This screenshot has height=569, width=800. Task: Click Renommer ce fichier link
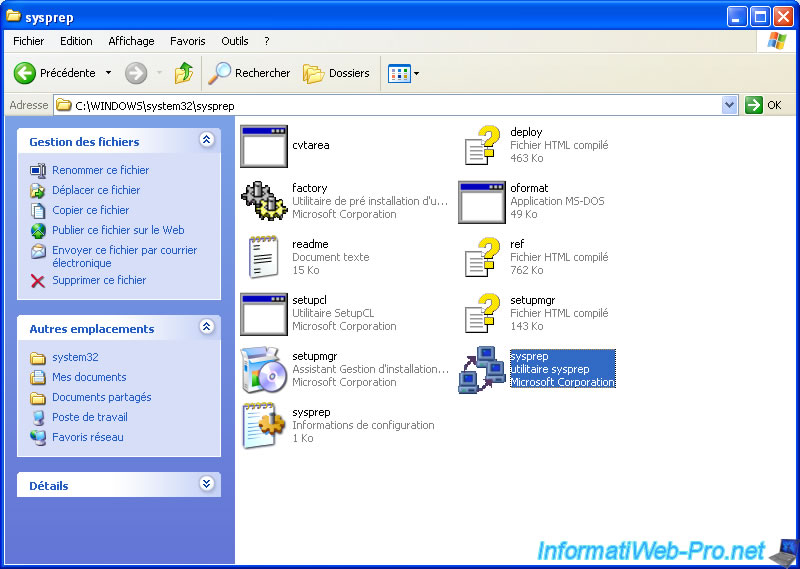coord(100,170)
